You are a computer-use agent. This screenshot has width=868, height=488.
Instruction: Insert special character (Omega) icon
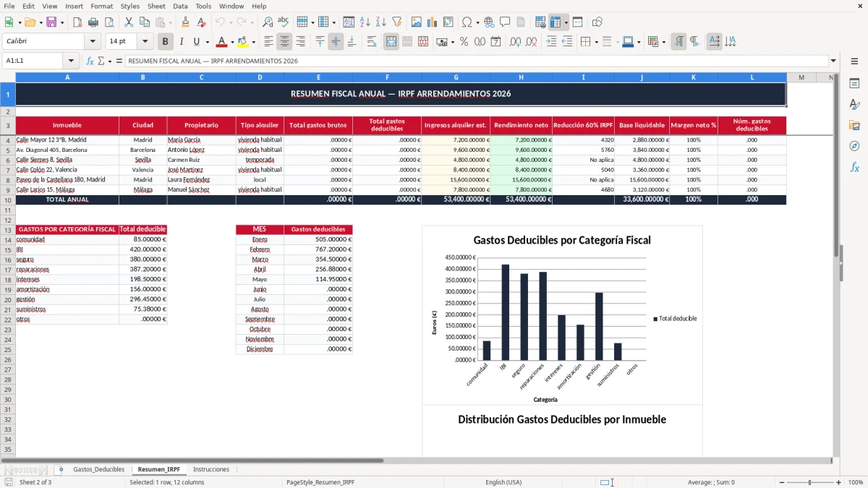(467, 22)
